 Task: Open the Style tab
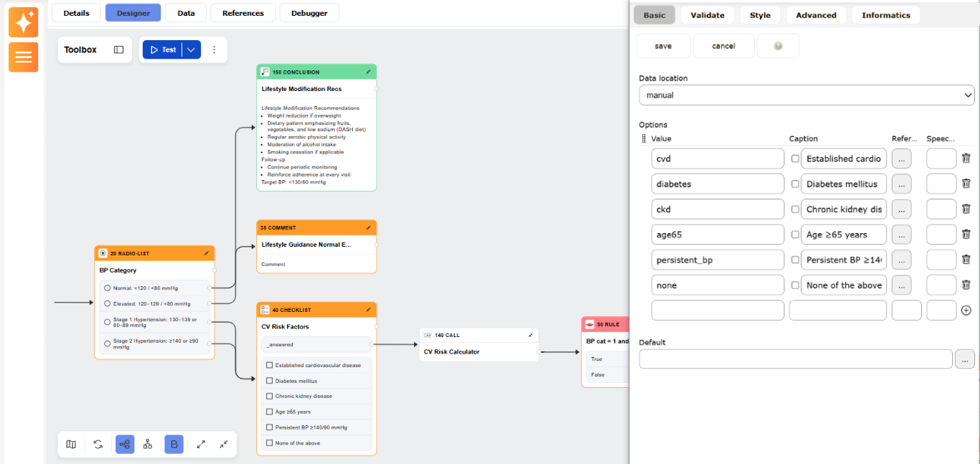click(x=760, y=15)
